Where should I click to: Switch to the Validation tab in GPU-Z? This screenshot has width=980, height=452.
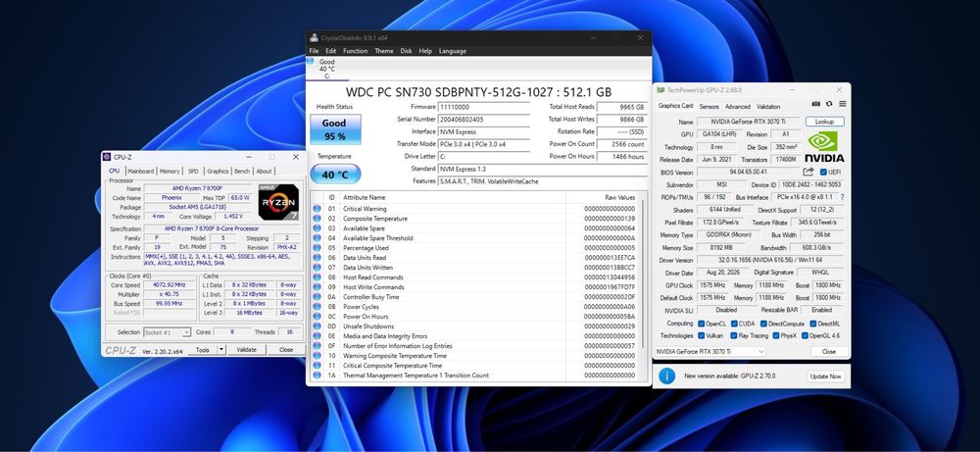(768, 107)
